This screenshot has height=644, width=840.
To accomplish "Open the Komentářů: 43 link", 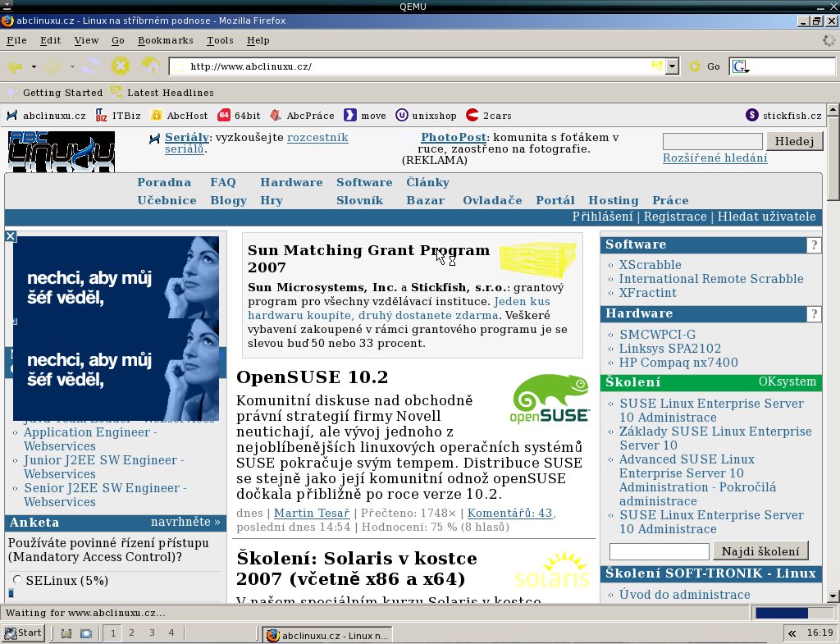I will (509, 513).
